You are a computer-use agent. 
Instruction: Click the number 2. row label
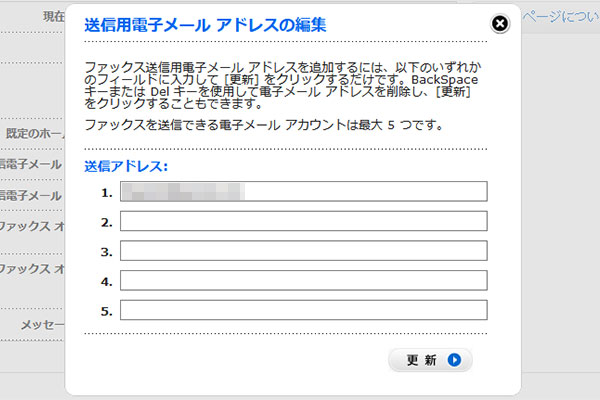pyautogui.click(x=106, y=221)
